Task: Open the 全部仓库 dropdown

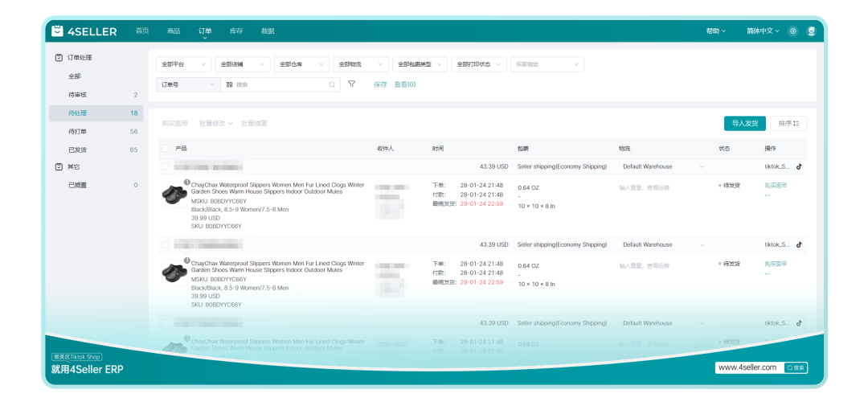Action: pyautogui.click(x=301, y=64)
